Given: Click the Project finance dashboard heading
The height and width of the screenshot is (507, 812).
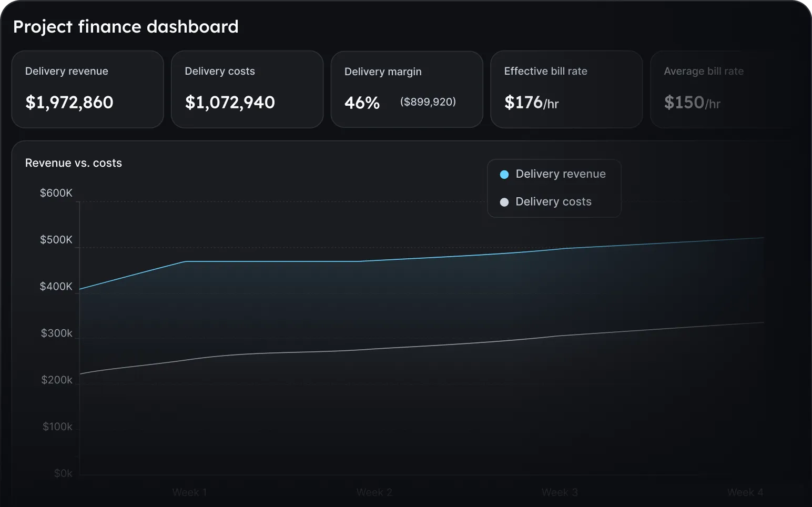Looking at the screenshot, I should pyautogui.click(x=126, y=26).
